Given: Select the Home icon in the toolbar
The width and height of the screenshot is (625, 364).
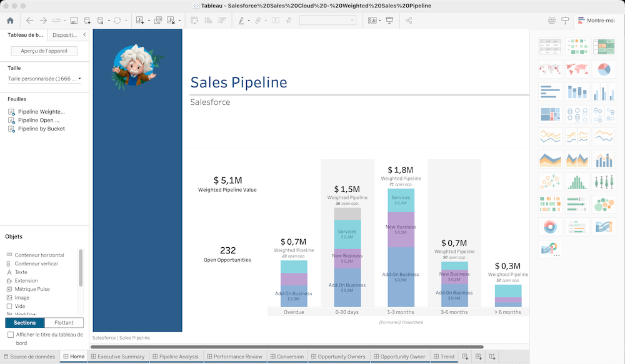Looking at the screenshot, I should 9,20.
